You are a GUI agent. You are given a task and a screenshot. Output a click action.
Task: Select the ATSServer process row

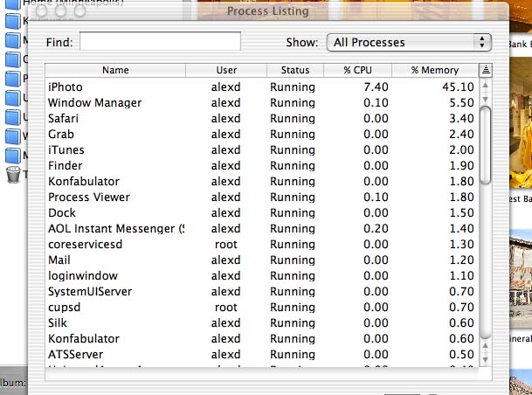pos(261,354)
